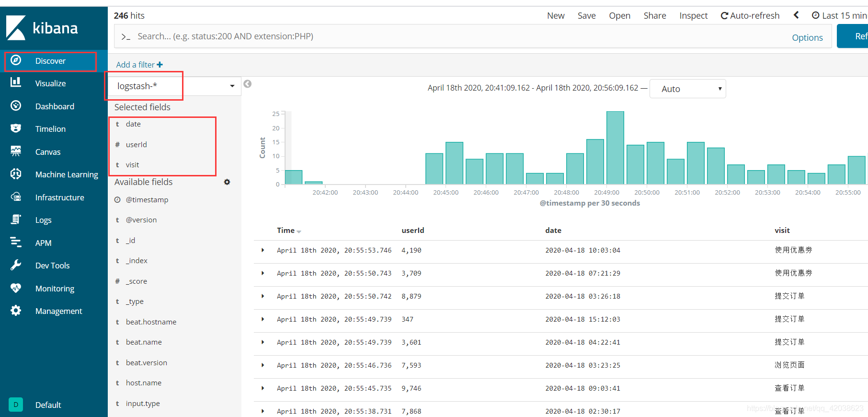Go to the Dashboard gauge icon

(16, 105)
